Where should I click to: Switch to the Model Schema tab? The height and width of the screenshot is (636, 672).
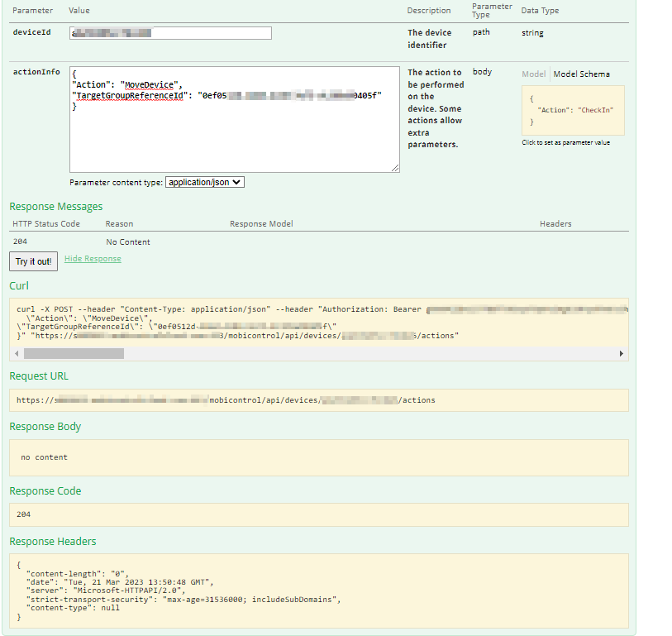tap(581, 74)
